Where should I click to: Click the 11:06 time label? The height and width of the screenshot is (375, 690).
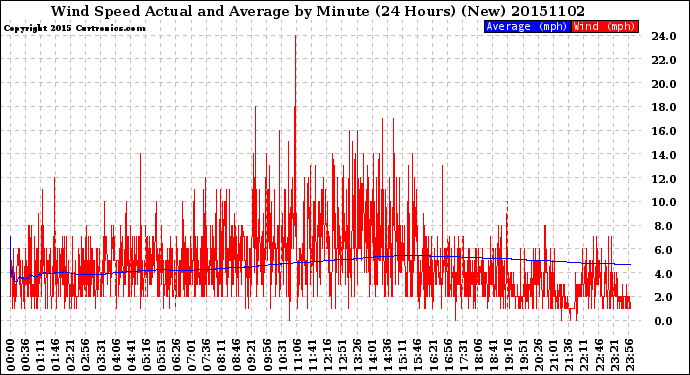[297, 355]
